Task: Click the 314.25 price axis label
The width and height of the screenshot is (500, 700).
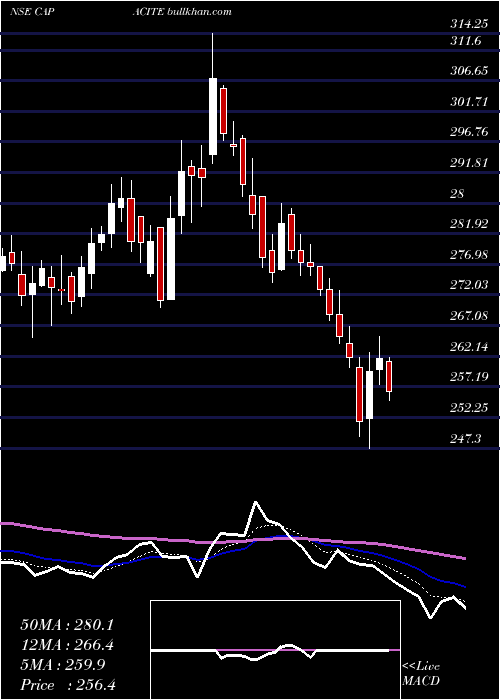Action: (x=468, y=25)
